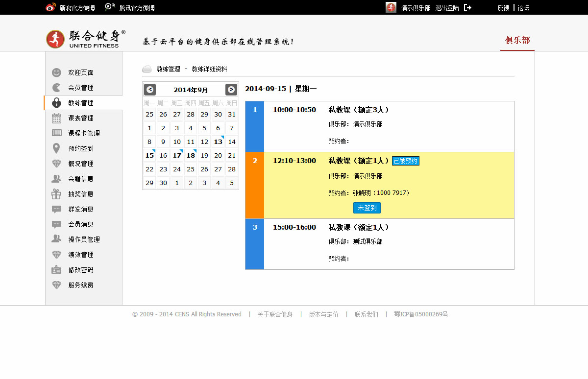
Task: Open 教练管理 in the sidebar
Action: (x=81, y=103)
